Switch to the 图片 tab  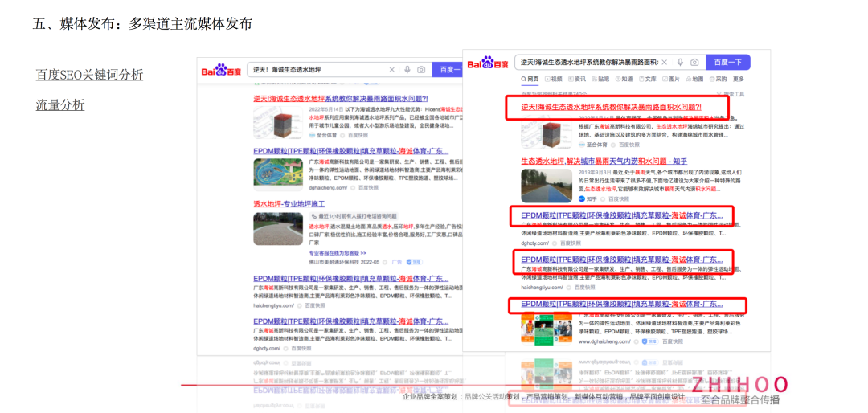(x=671, y=80)
